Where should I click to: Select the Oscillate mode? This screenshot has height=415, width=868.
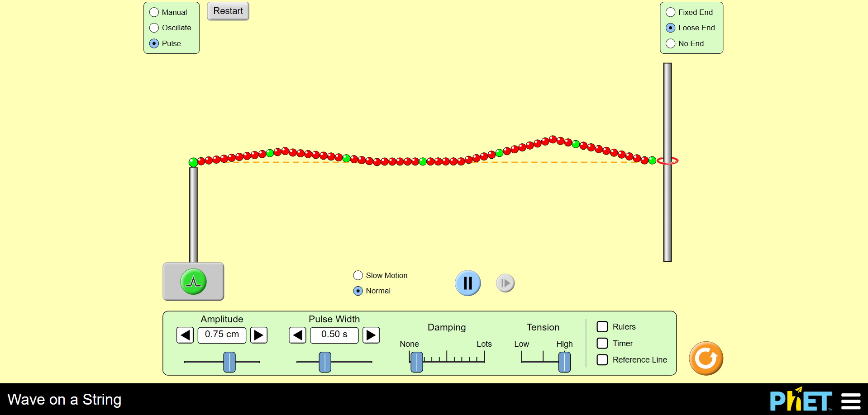click(x=154, y=28)
